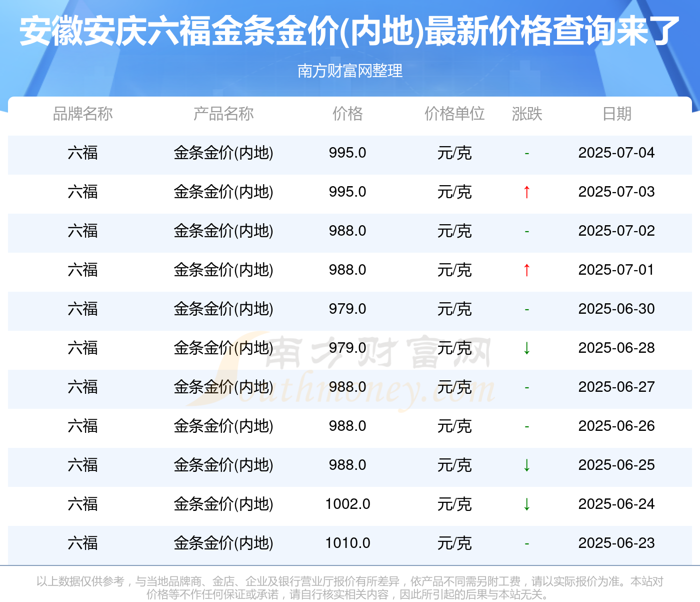Select the 价格单位 column header
Image resolution: width=700 pixels, height=602 pixels.
point(454,114)
